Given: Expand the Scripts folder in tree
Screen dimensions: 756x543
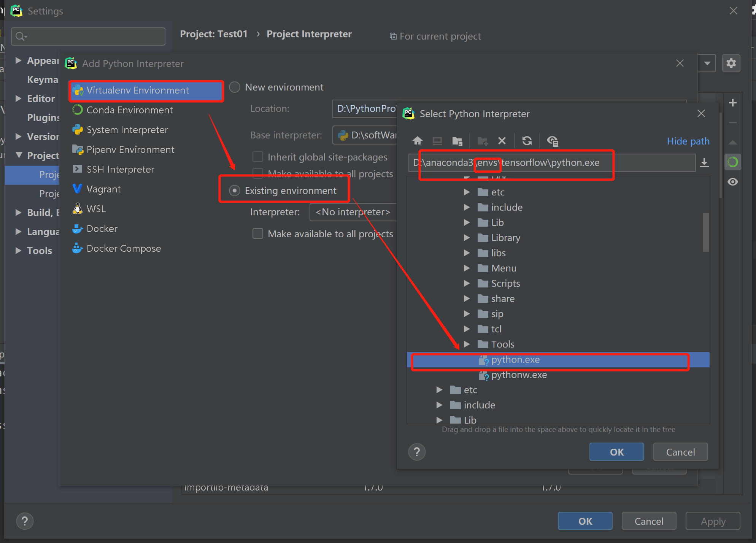Looking at the screenshot, I should tap(467, 283).
